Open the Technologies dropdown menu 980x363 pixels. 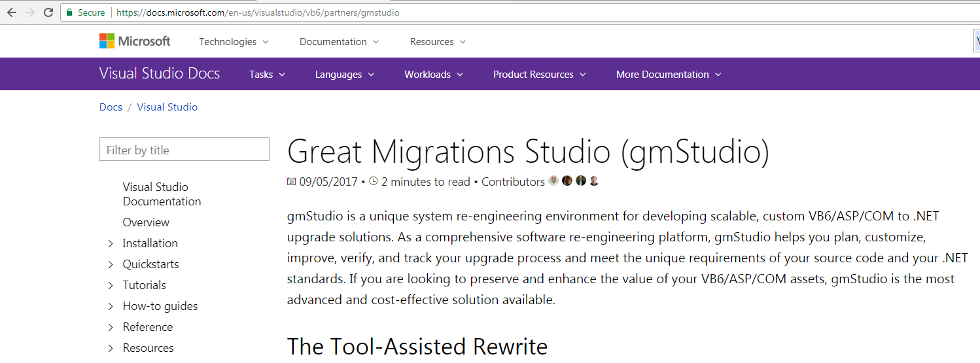tap(234, 42)
